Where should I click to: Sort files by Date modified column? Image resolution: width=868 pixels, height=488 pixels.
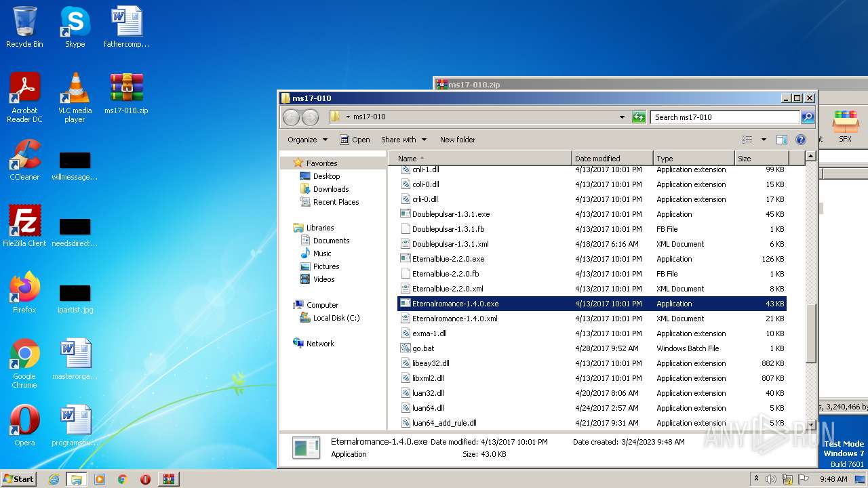point(612,159)
